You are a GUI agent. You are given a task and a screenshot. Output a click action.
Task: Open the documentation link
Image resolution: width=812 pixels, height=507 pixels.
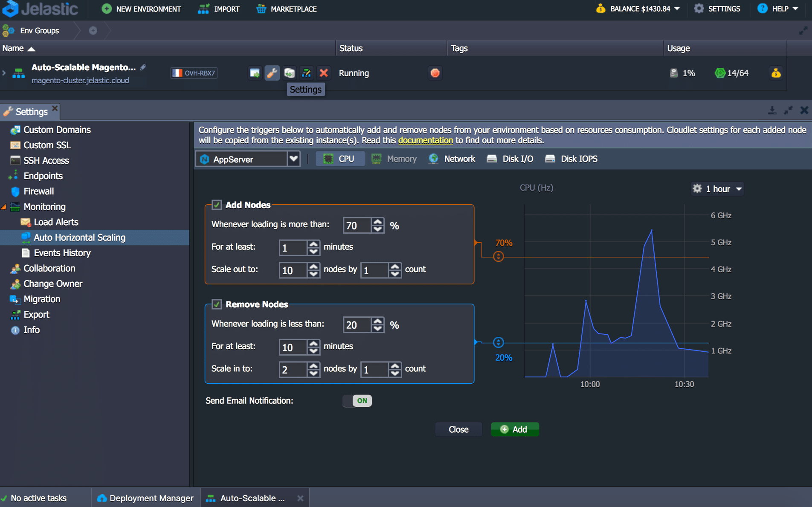(426, 140)
